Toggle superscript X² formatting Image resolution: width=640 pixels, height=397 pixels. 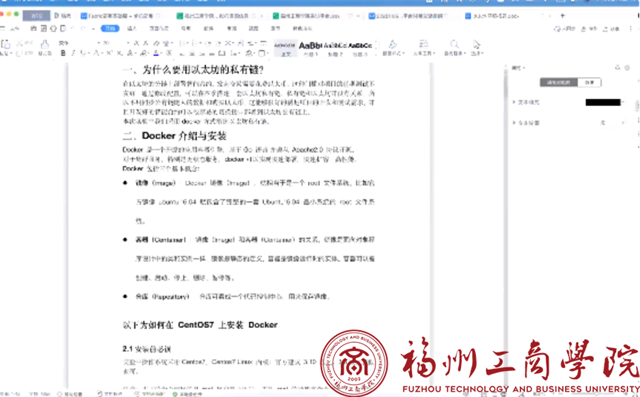109,53
